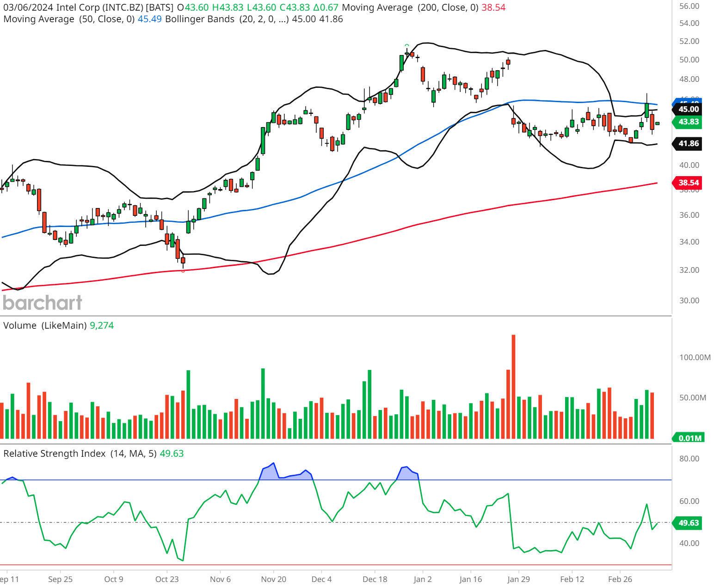714x588 pixels.
Task: Click the Nov 20 date axis label
Action: [x=274, y=579]
